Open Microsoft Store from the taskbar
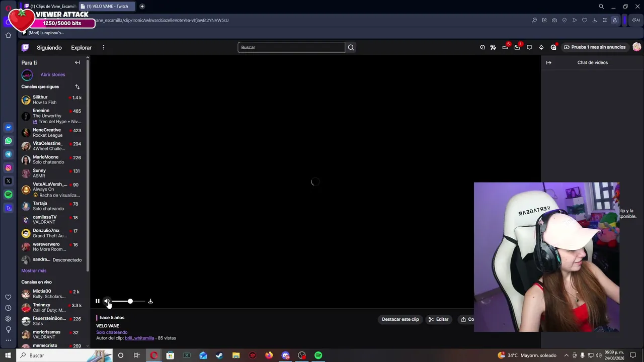This screenshot has width=644, height=362. point(170,355)
